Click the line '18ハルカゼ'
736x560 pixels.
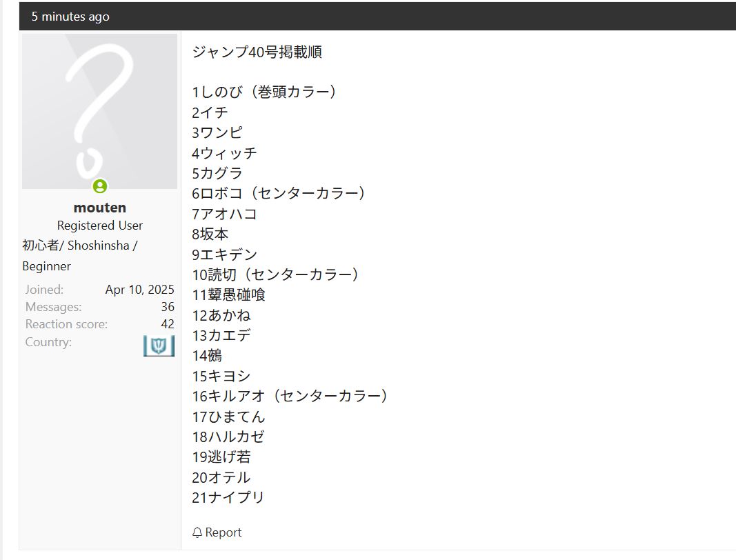click(x=228, y=437)
